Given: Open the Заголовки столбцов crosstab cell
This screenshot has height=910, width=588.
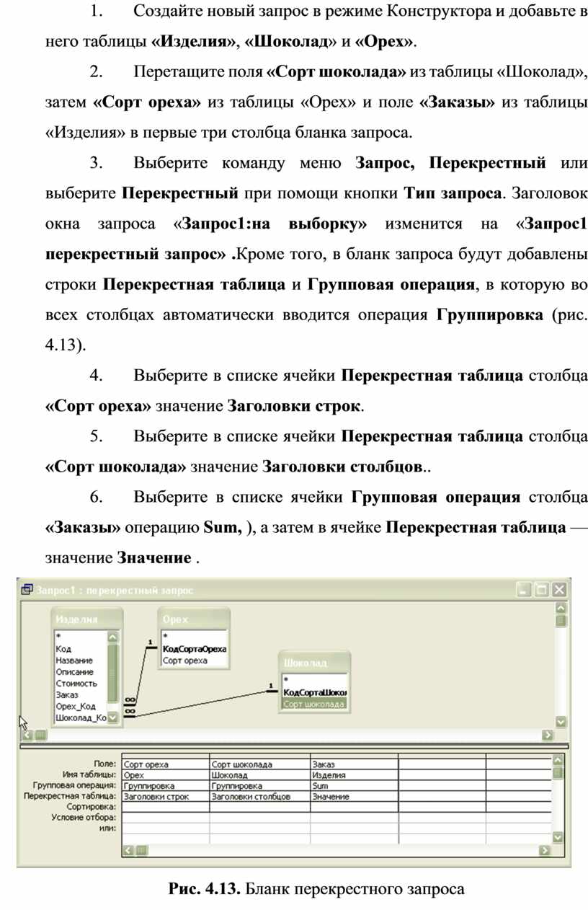Looking at the screenshot, I should click(x=259, y=797).
